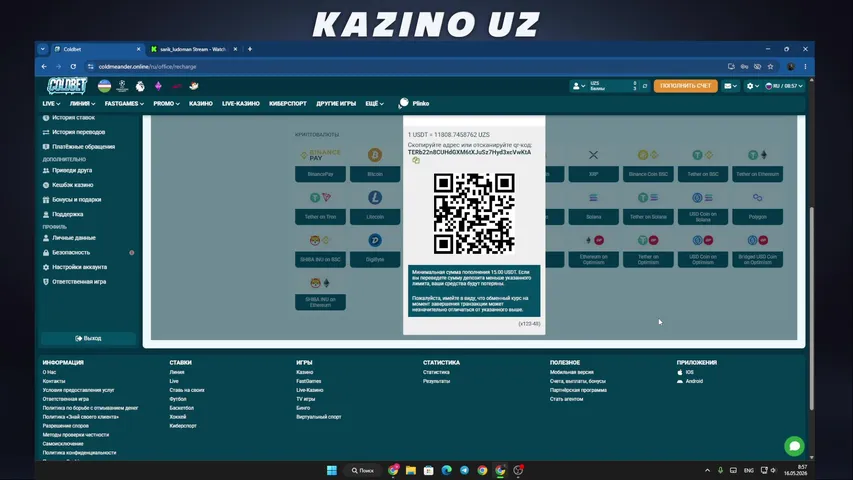Image resolution: width=853 pixels, height=480 pixels.
Task: Select the SHIBA INU on Ethereum button
Action: (320, 302)
